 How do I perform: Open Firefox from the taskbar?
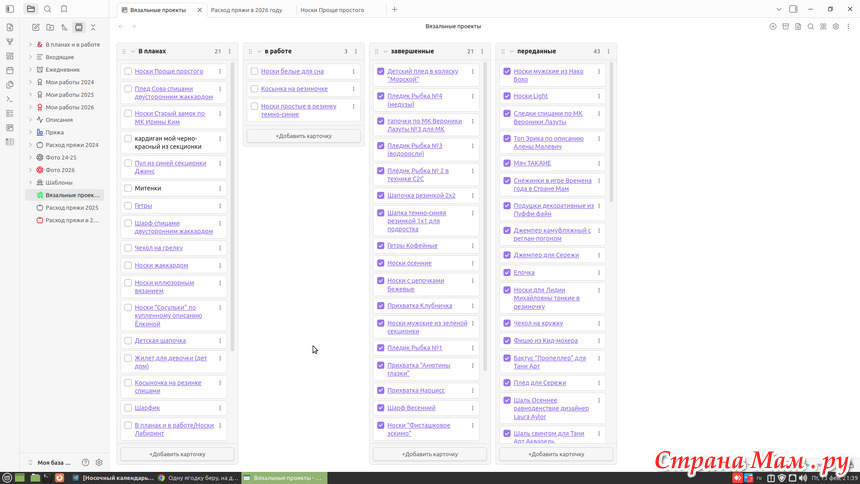coord(59,478)
